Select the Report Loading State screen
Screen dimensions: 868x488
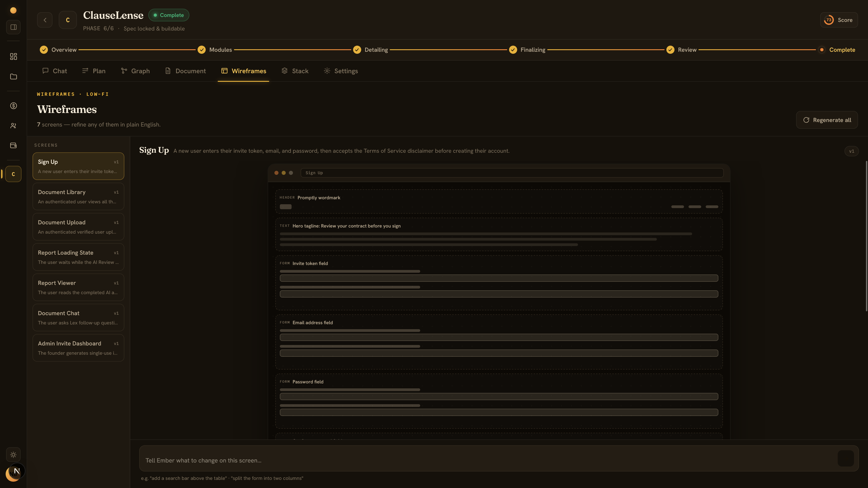coord(78,257)
